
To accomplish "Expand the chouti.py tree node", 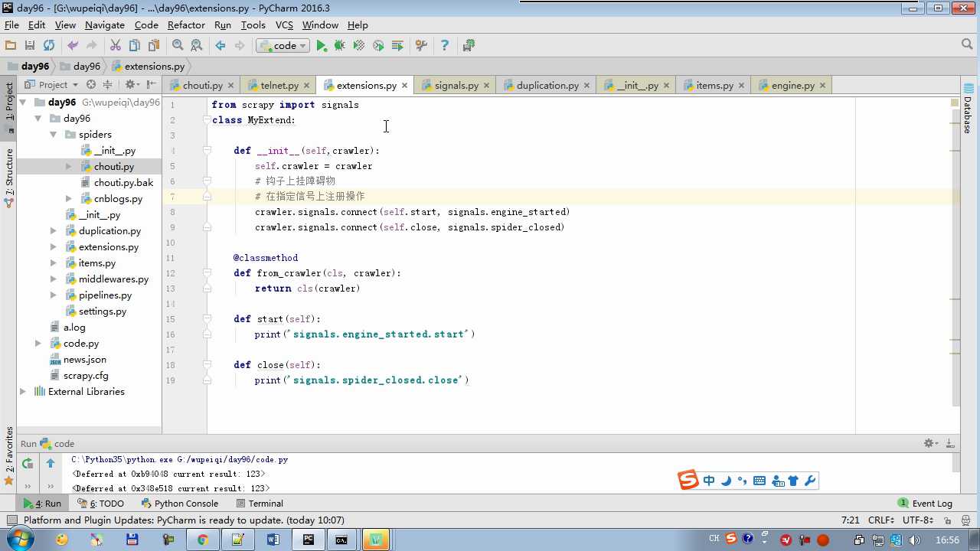I will 69,167.
